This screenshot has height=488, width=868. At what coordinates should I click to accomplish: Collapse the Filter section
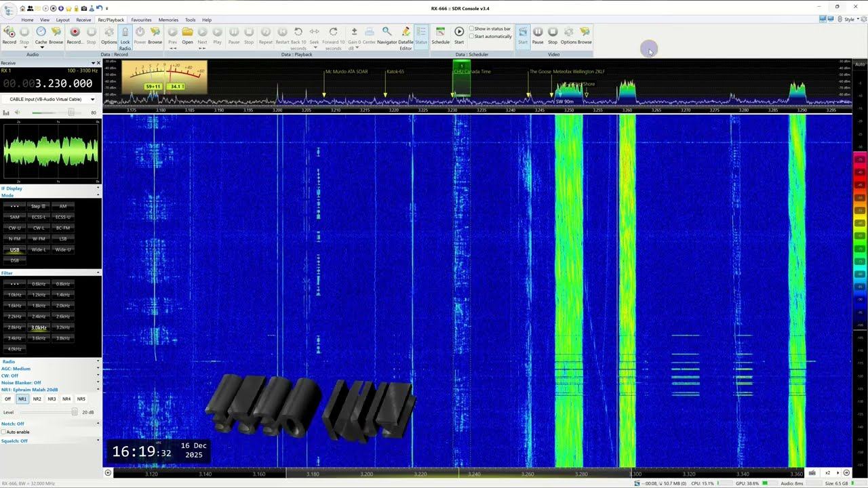pyautogui.click(x=98, y=273)
